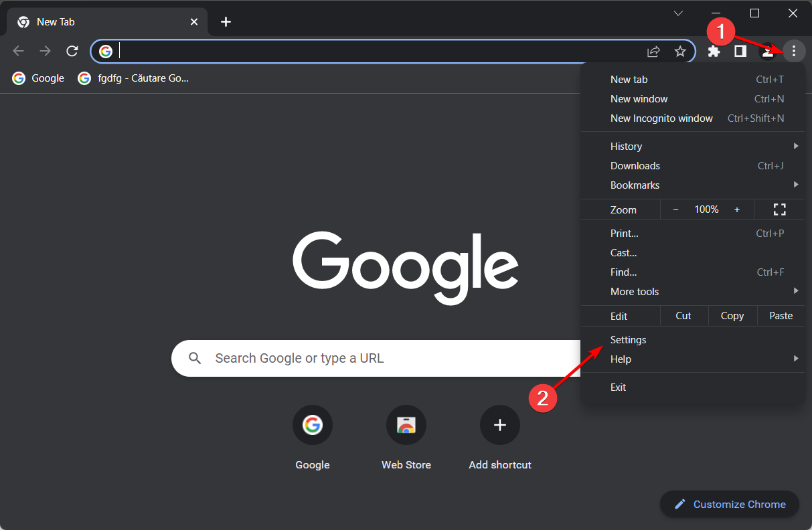Click Paste in the Edit row
The height and width of the screenshot is (530, 812).
[781, 316]
